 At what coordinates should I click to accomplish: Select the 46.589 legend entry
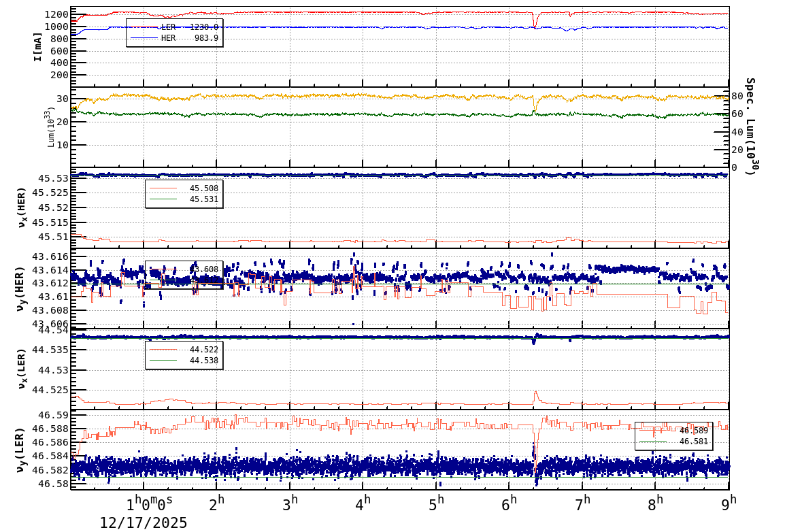[673, 431]
